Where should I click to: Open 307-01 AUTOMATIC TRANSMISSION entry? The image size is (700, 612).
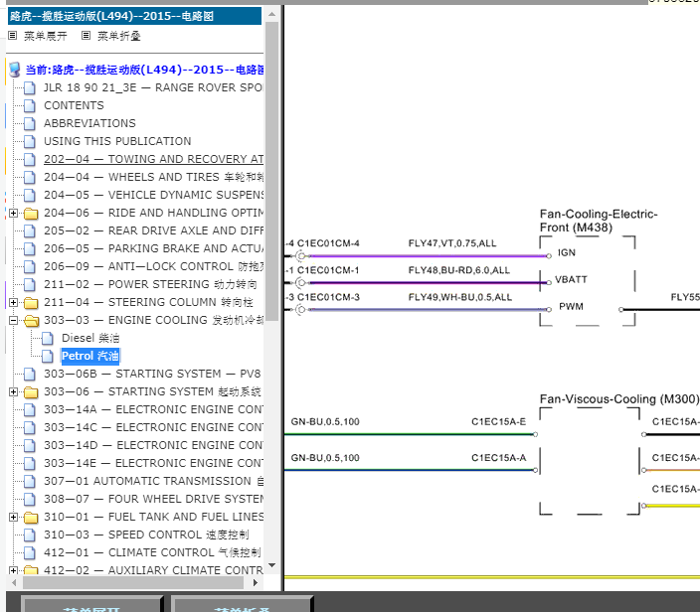coord(153,481)
